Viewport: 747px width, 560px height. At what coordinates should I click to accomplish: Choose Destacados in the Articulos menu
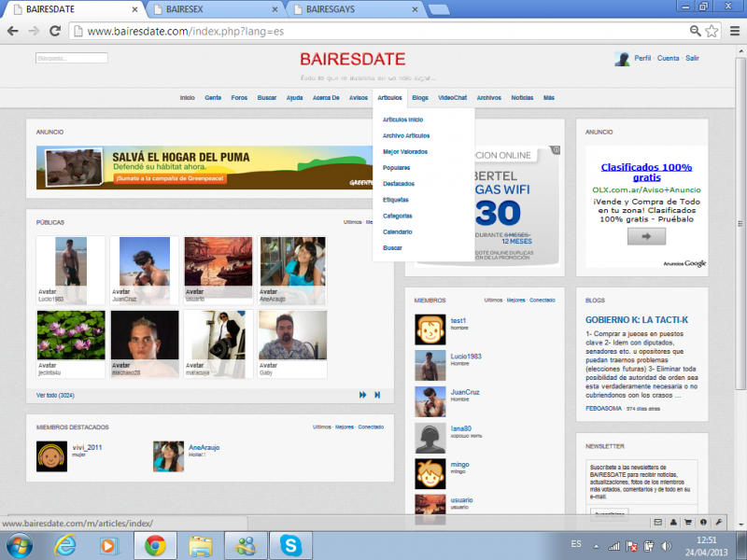coord(399,184)
